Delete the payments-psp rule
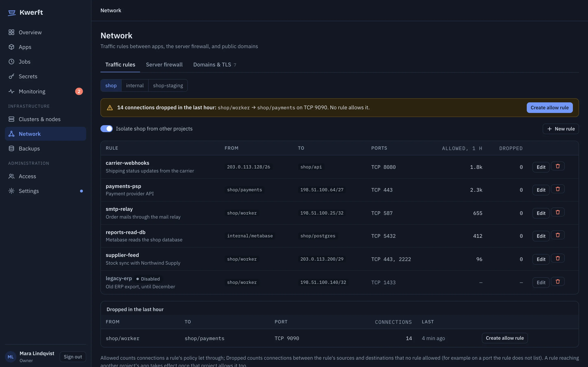 click(558, 189)
